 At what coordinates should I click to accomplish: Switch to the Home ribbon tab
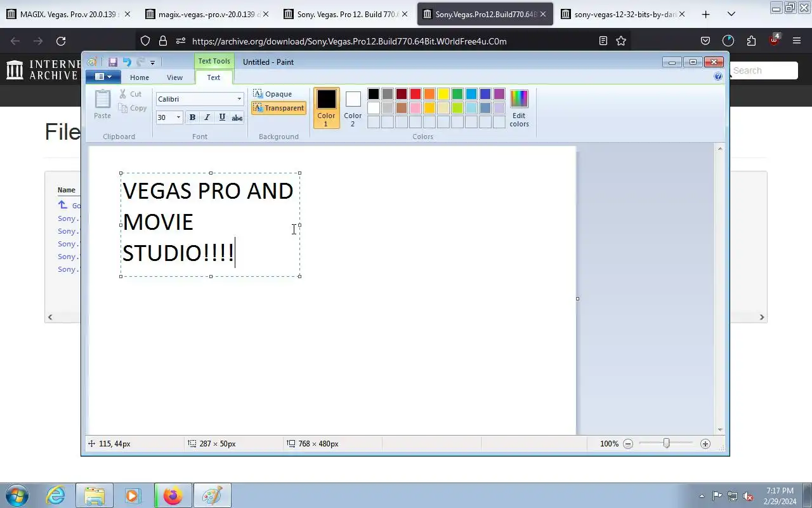140,77
